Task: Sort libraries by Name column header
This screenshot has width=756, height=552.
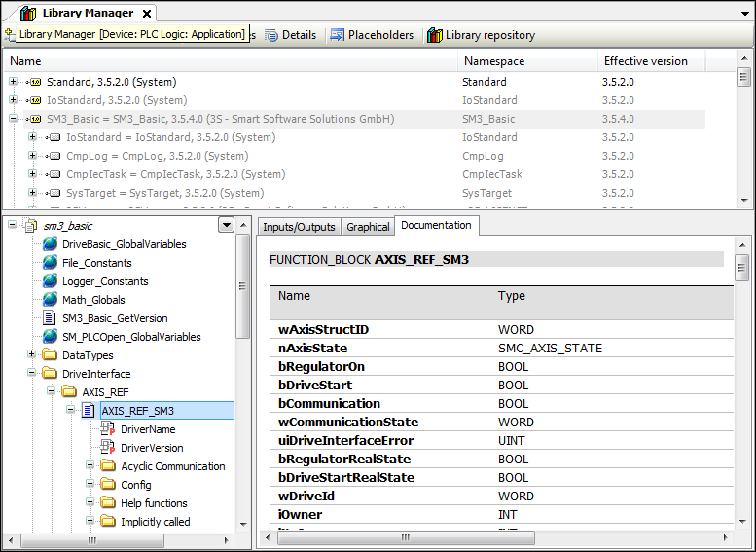Action: click(x=231, y=61)
